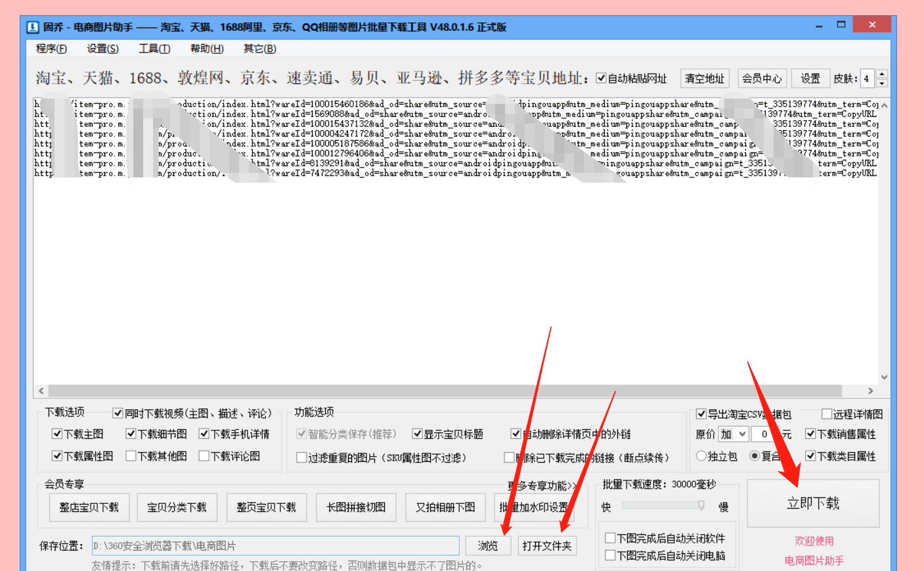Enable 下载评论图 checkbox
924x571 pixels.
pyautogui.click(x=204, y=456)
